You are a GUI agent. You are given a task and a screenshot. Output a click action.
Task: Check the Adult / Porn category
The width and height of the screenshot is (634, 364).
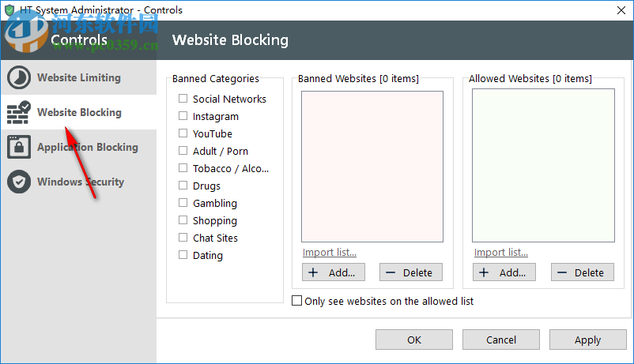183,151
